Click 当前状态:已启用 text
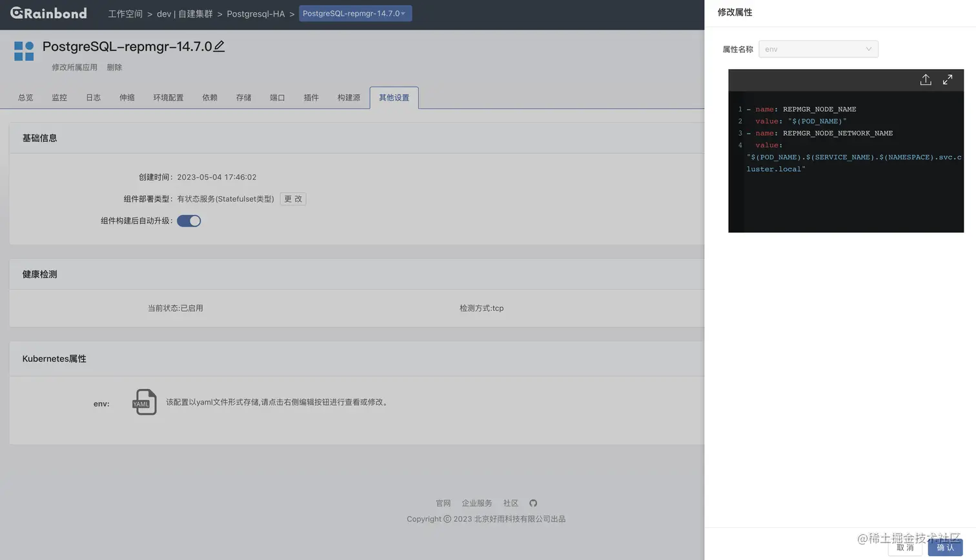 click(176, 308)
